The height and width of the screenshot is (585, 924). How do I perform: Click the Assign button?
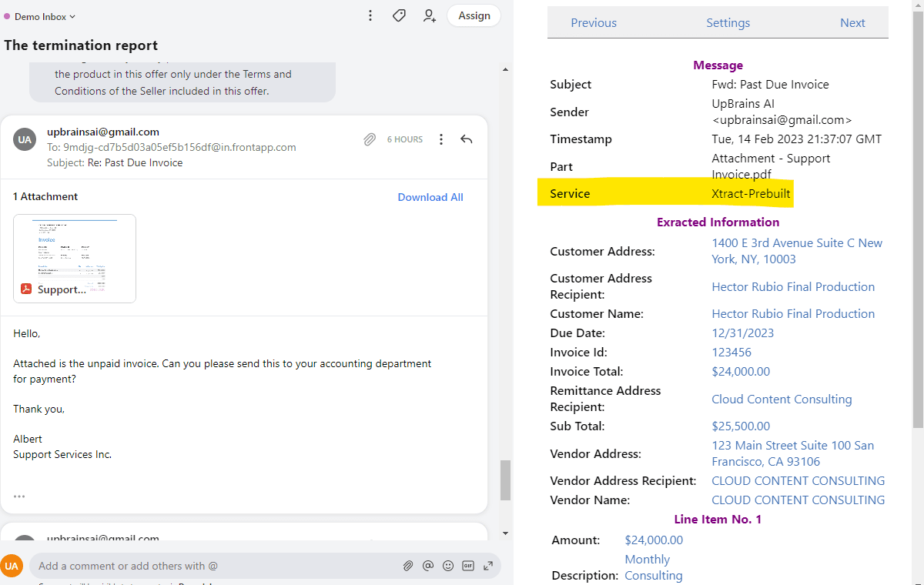pos(474,15)
